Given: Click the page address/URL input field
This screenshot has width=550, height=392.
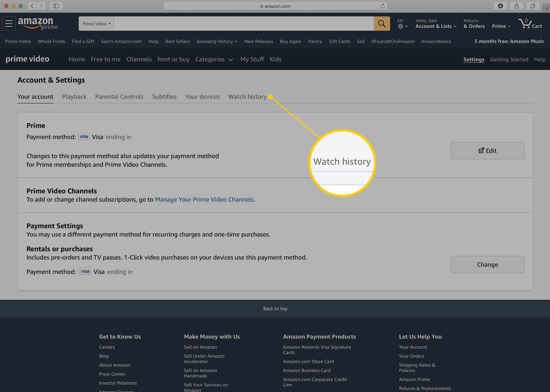Looking at the screenshot, I should pyautogui.click(x=275, y=6).
